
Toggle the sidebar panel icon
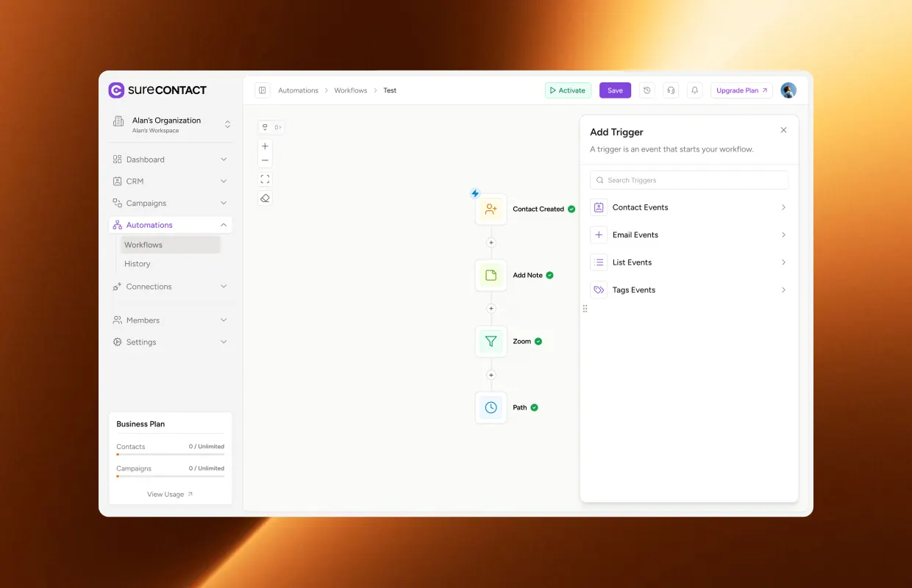pyautogui.click(x=263, y=90)
